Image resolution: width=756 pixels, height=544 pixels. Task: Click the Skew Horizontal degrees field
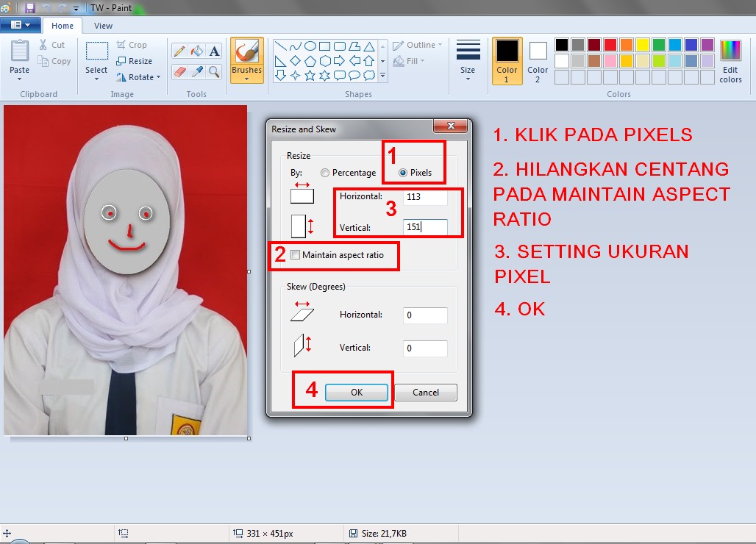(x=425, y=315)
